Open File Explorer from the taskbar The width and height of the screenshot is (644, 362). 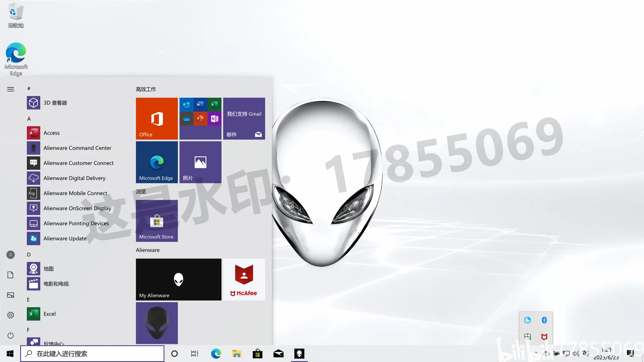coord(237,354)
